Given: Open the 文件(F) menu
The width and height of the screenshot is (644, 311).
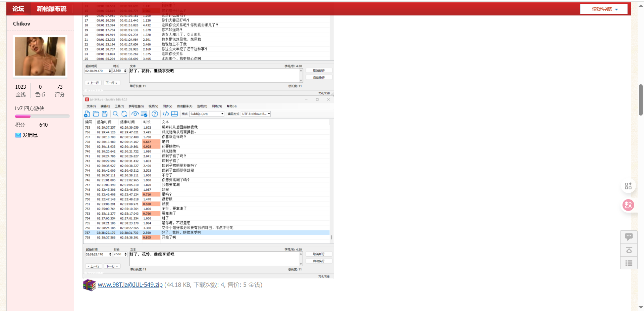Looking at the screenshot, I should pos(91,106).
